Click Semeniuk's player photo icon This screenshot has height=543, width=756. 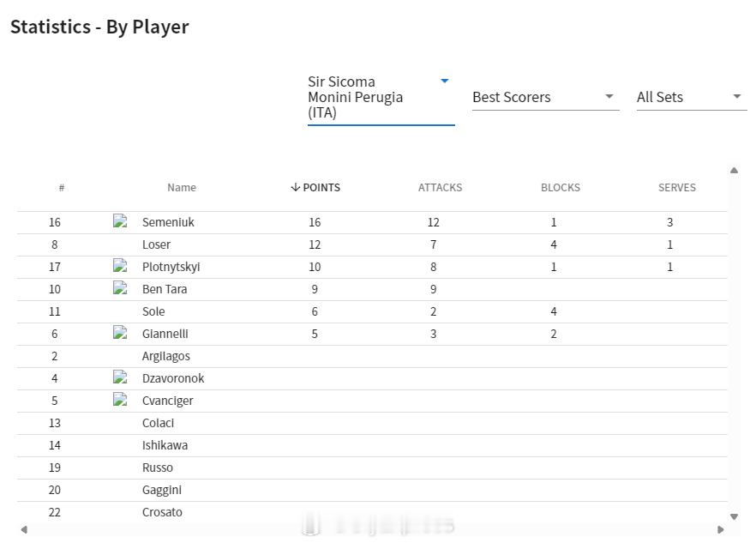(x=120, y=221)
